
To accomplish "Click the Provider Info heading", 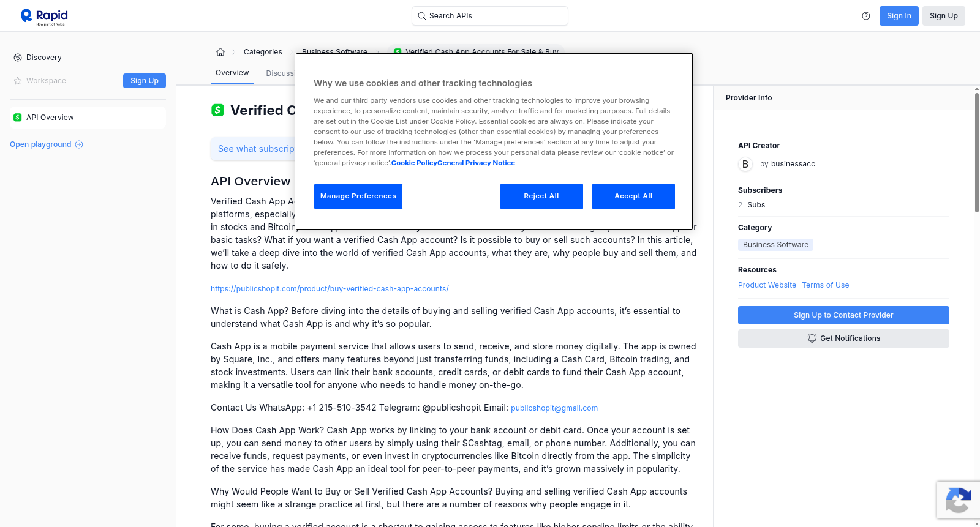I will [748, 98].
